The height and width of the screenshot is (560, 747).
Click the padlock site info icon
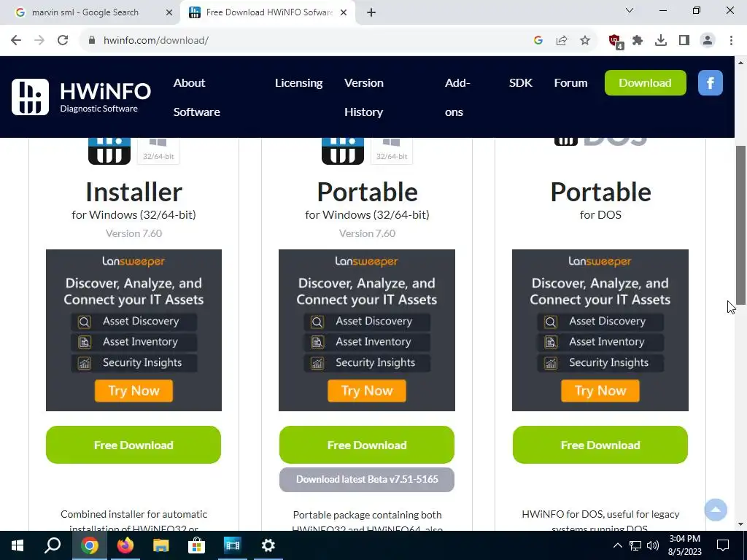pyautogui.click(x=92, y=40)
